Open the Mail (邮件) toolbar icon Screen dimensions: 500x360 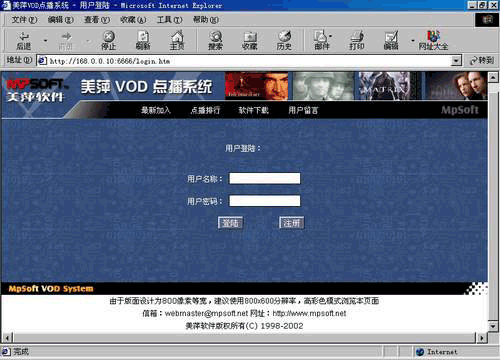click(x=322, y=40)
